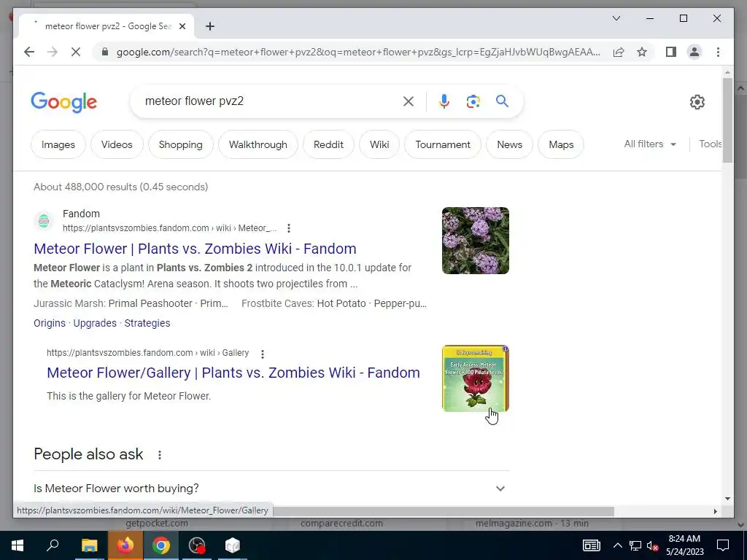Screen dimensions: 747x560
Task: Open the Chrome profile avatar
Action: pos(694,52)
